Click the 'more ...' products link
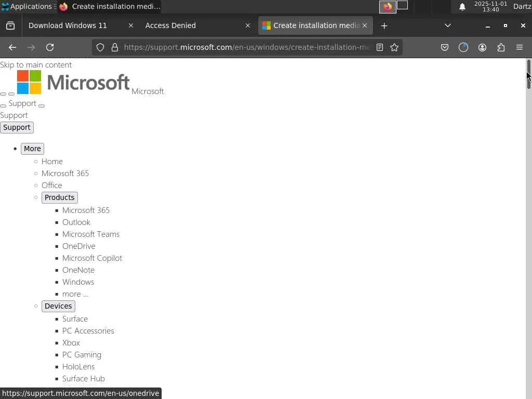The image size is (532, 399). 75,294
